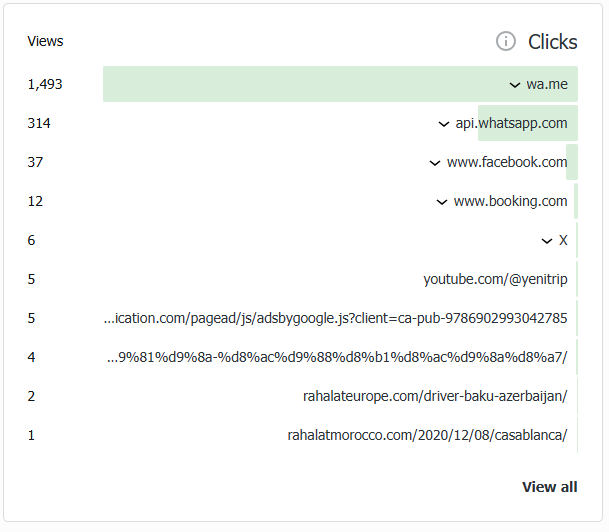
Task: Select the 2 views value
Action: [x=31, y=396]
